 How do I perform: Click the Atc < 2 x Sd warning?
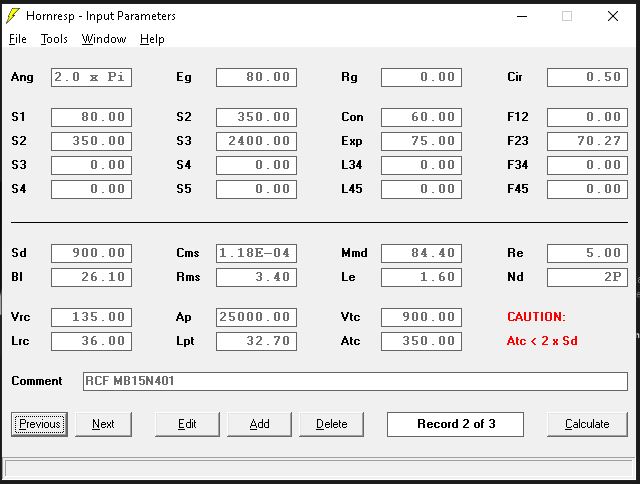(x=542, y=341)
